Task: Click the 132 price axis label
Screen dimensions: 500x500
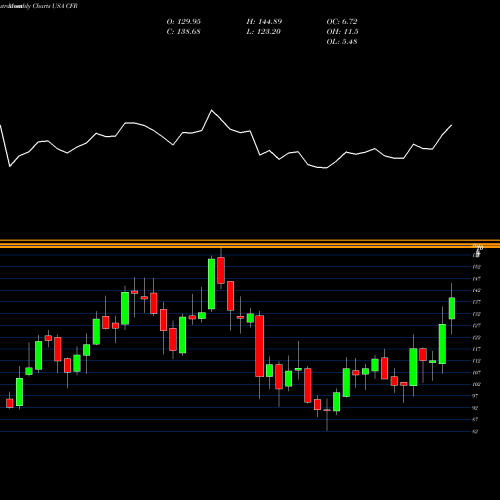Action: [x=476, y=314]
